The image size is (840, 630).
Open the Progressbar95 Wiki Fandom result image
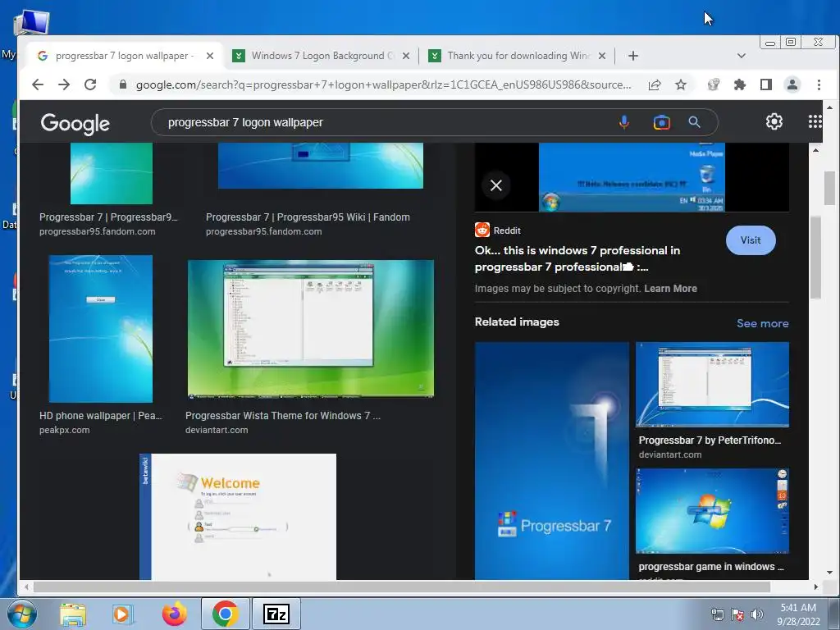point(321,166)
